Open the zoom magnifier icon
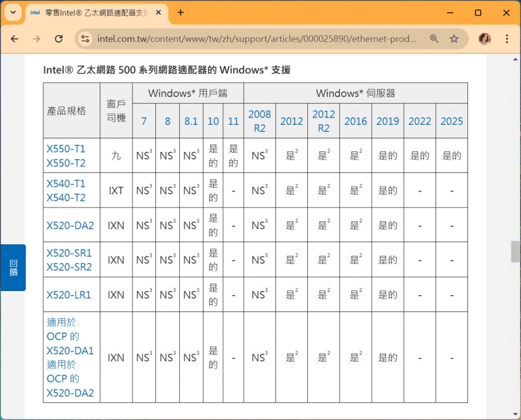Image resolution: width=521 pixels, height=420 pixels. (434, 39)
